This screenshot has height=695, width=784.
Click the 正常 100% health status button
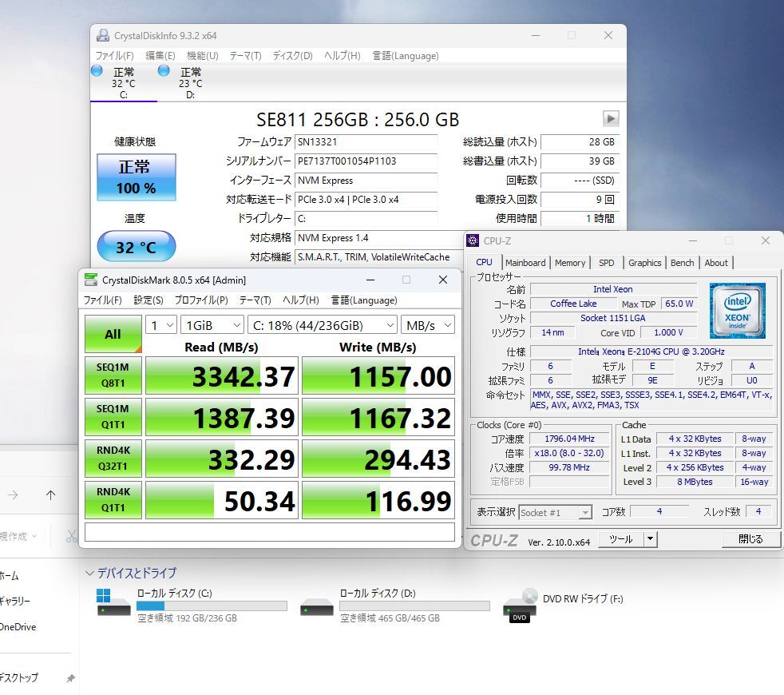136,177
